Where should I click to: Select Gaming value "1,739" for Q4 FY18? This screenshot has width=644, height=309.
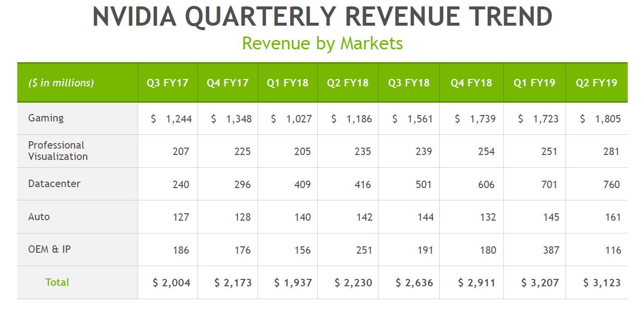pyautogui.click(x=483, y=119)
